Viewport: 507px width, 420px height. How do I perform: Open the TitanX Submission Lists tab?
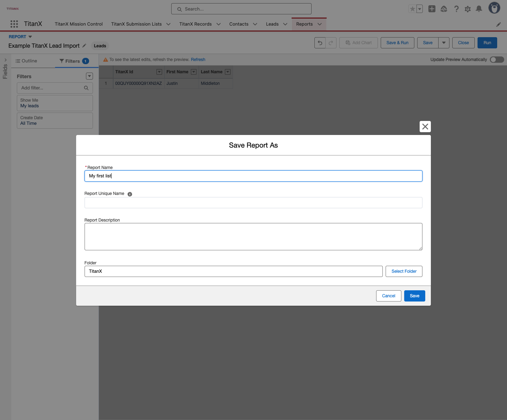coord(136,24)
